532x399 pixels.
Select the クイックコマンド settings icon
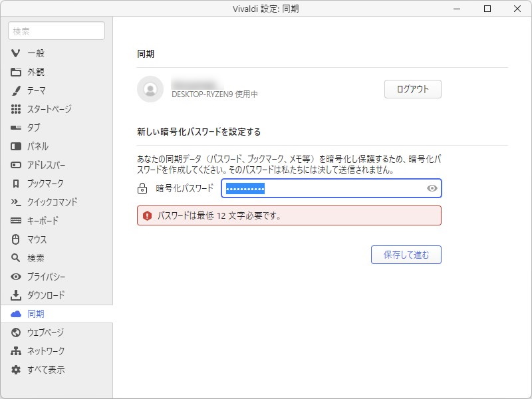(x=15, y=202)
